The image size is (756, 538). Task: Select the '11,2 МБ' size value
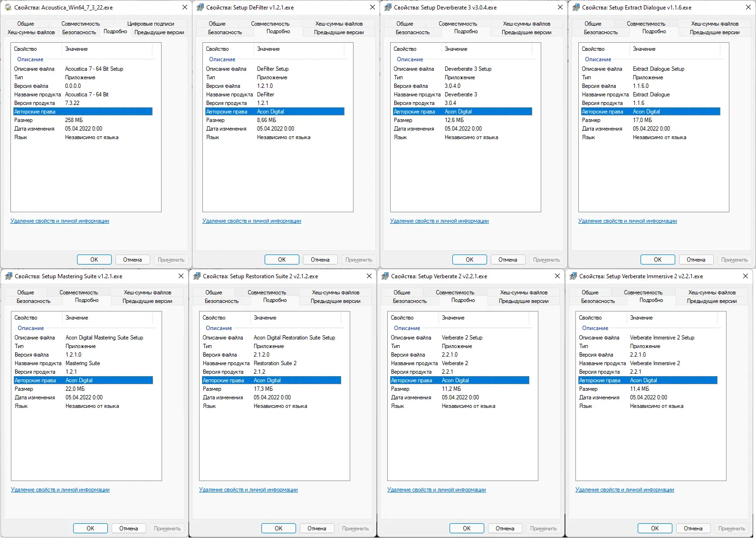pyautogui.click(x=451, y=389)
